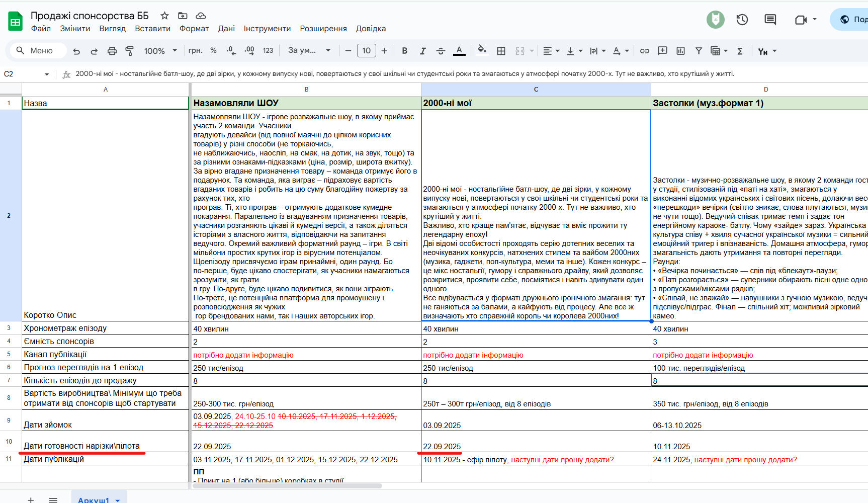Click the create filter funnel icon
This screenshot has height=503, width=868.
699,51
